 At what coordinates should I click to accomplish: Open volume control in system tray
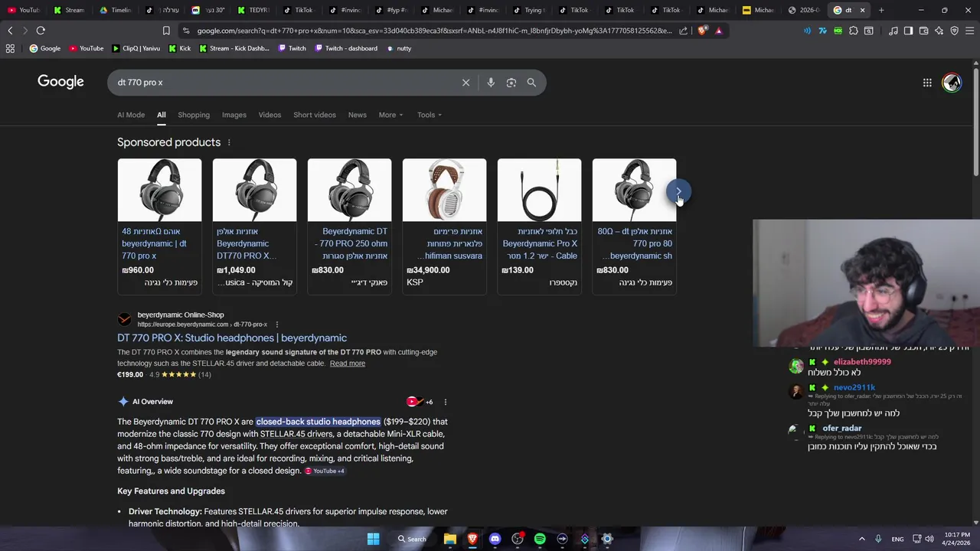(929, 539)
